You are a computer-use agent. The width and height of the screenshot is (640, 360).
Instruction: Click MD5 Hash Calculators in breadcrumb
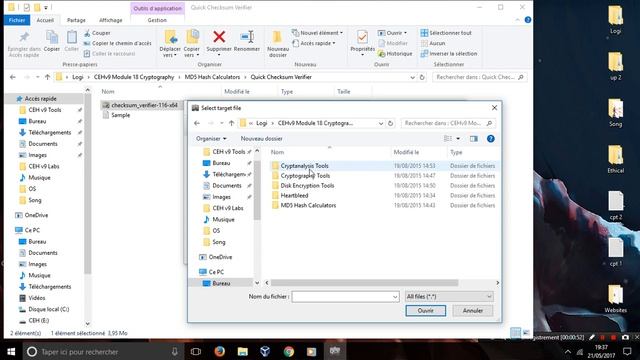(x=212, y=77)
